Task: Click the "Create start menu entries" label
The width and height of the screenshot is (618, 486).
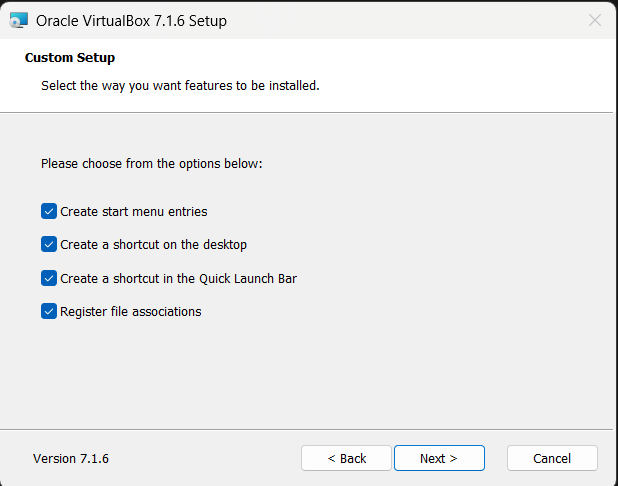Action: (134, 211)
